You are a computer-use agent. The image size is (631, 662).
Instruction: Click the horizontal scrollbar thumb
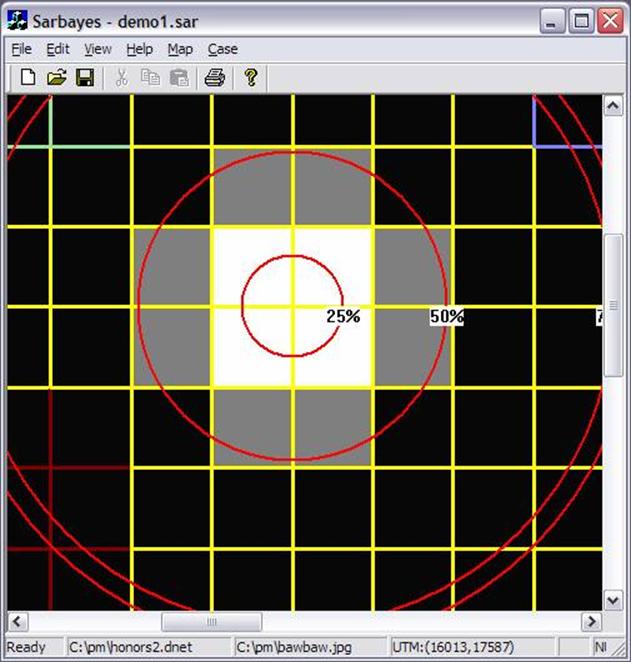[211, 621]
